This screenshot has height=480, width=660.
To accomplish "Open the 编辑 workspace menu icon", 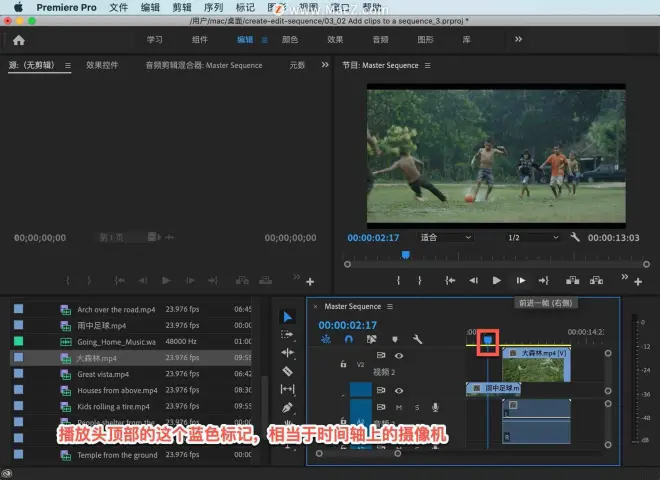I will (x=265, y=40).
